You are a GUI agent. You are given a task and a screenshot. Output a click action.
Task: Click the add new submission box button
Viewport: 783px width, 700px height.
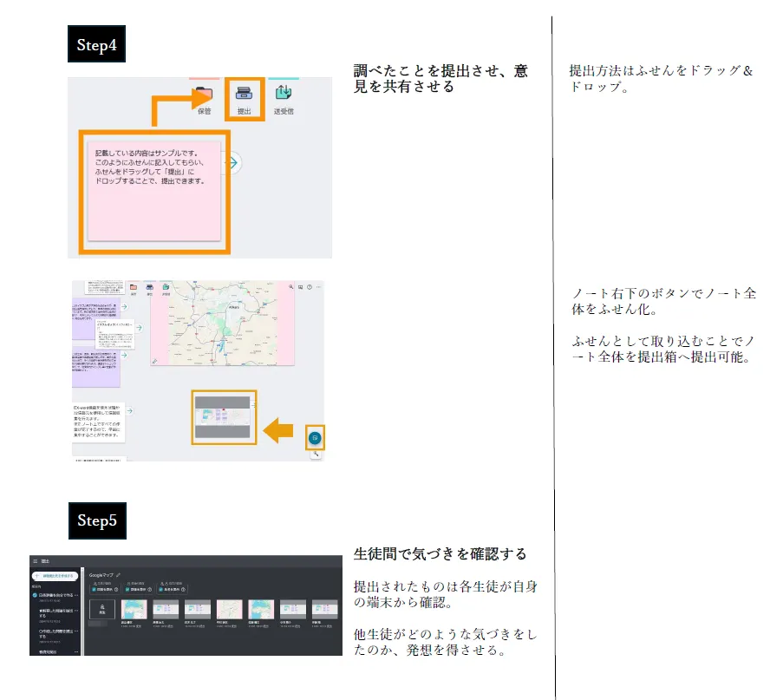click(x=54, y=576)
